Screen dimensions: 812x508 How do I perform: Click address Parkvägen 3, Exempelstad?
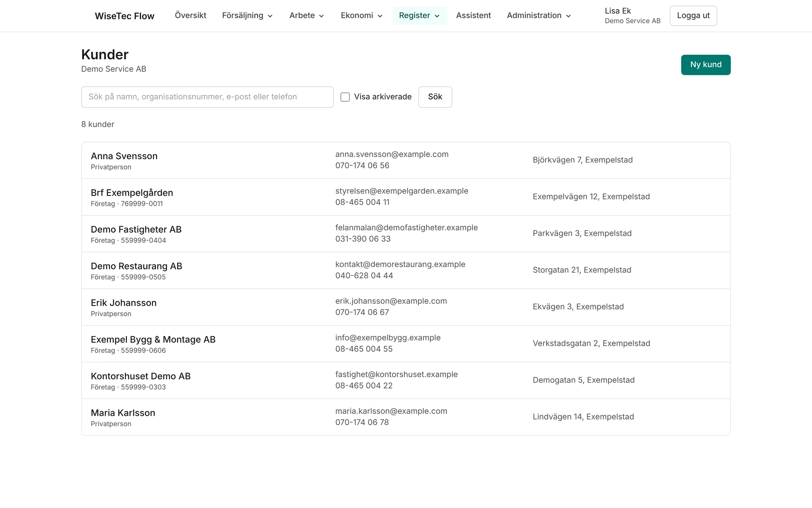coord(582,233)
